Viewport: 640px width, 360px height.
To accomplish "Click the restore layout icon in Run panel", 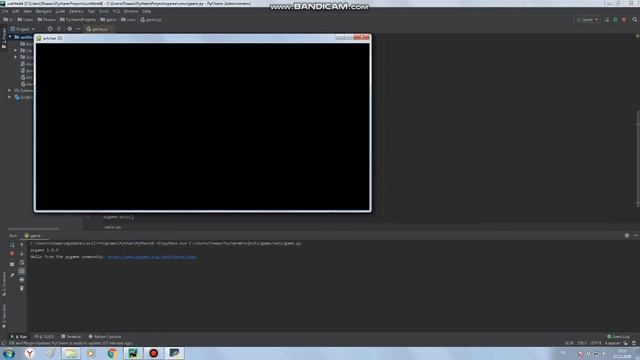I will 12,264.
